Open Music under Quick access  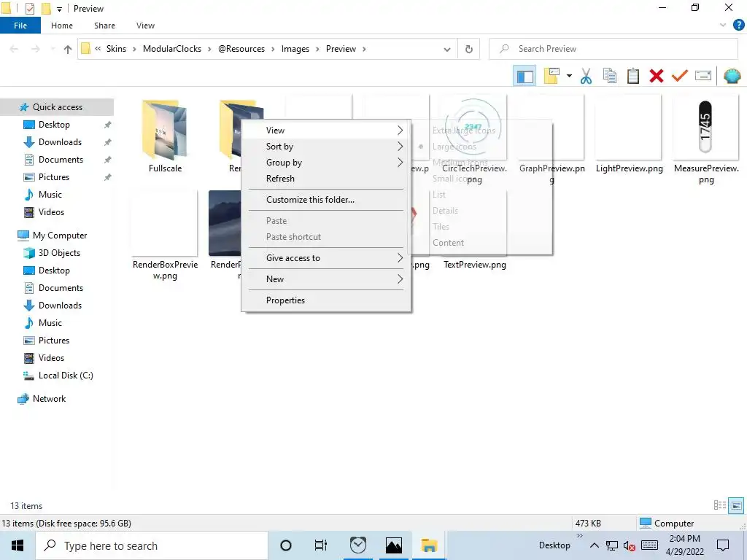click(50, 195)
